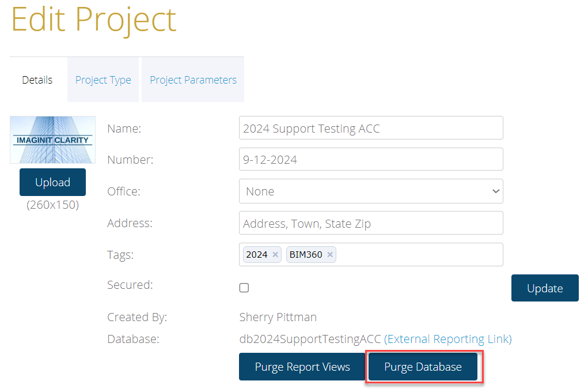Image resolution: width=588 pixels, height=392 pixels.
Task: Click Purge Report Views
Action: (302, 367)
